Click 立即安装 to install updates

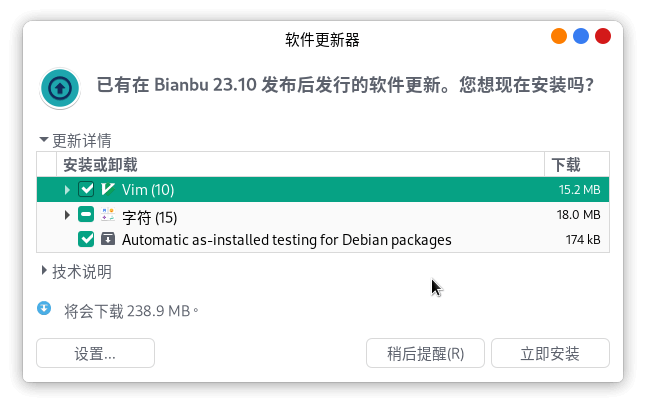coord(550,353)
